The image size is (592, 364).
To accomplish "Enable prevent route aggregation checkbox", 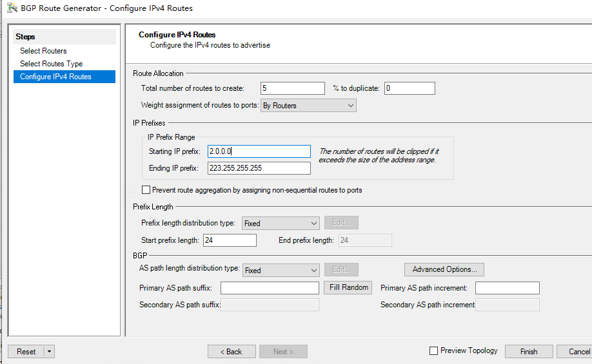I will coord(146,190).
